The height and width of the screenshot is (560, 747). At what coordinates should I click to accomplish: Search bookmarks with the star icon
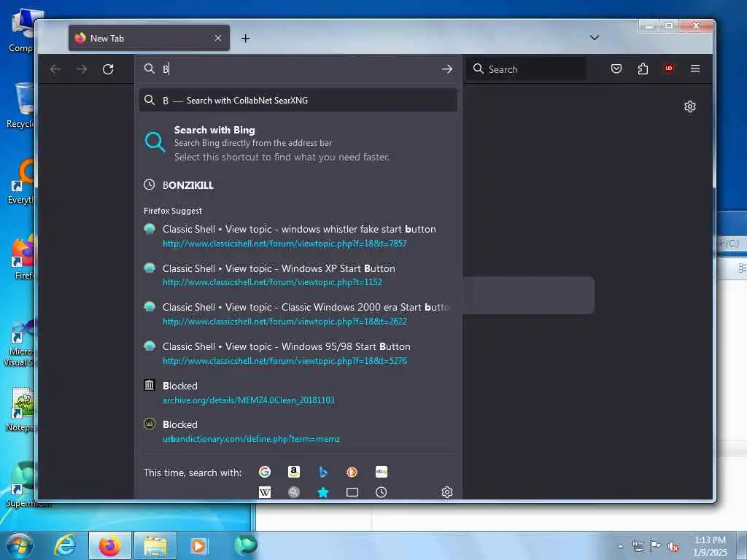click(323, 492)
